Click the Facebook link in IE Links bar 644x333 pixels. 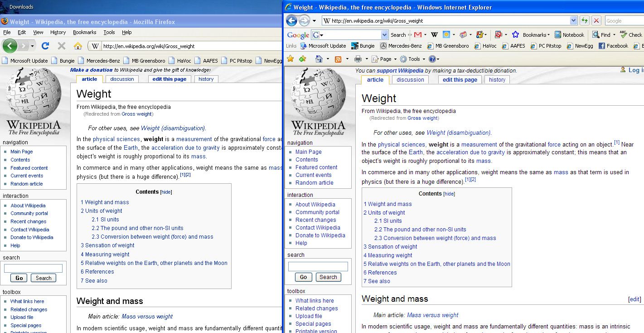(x=613, y=46)
